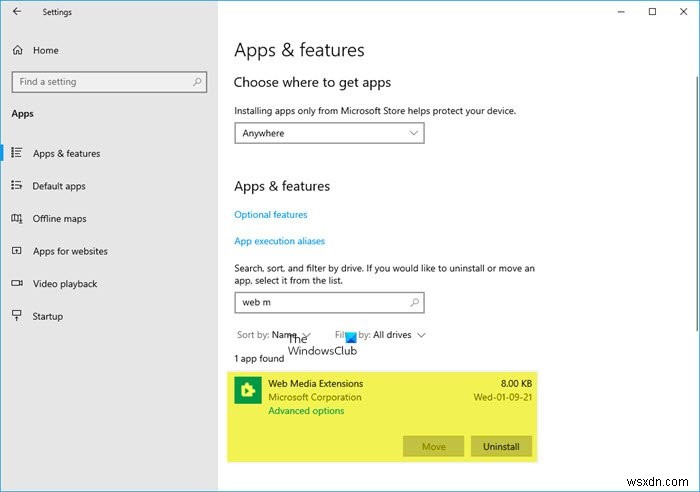Open the Optional features link

pos(271,215)
